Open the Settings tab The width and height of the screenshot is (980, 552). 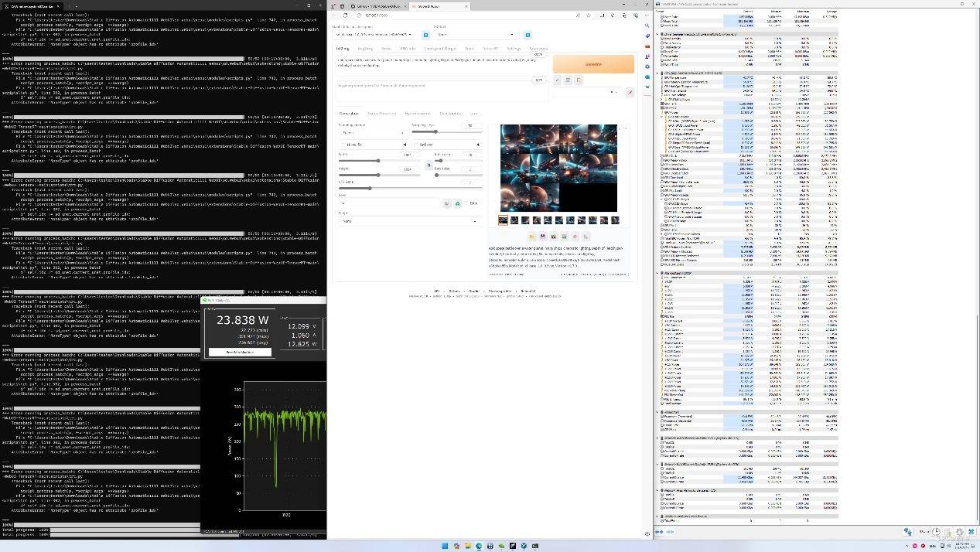pyautogui.click(x=514, y=49)
